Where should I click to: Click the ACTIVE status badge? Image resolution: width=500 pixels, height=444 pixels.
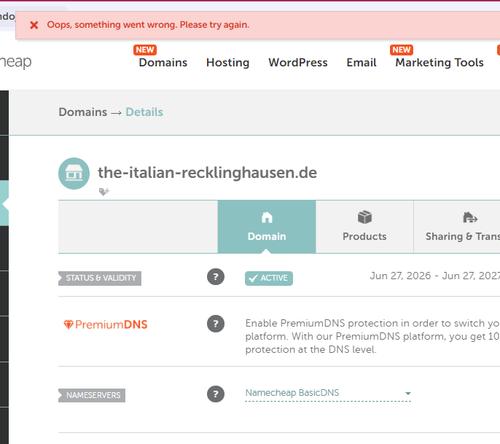coord(269,278)
